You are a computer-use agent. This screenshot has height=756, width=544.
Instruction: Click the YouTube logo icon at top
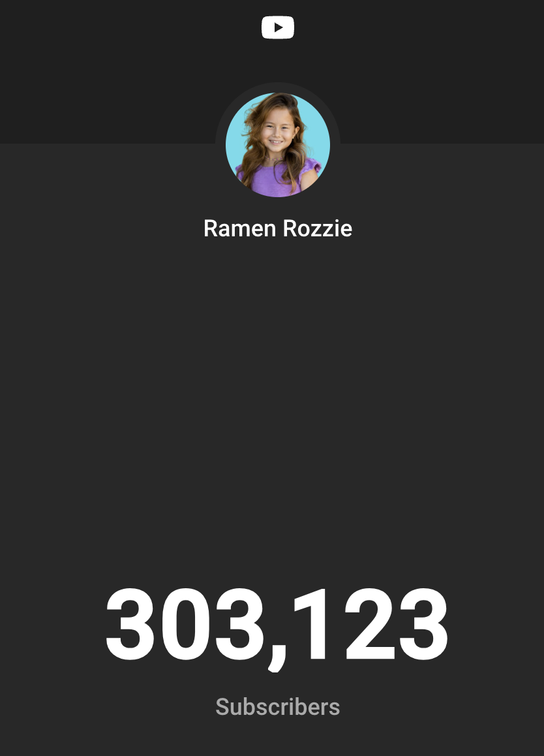(277, 27)
